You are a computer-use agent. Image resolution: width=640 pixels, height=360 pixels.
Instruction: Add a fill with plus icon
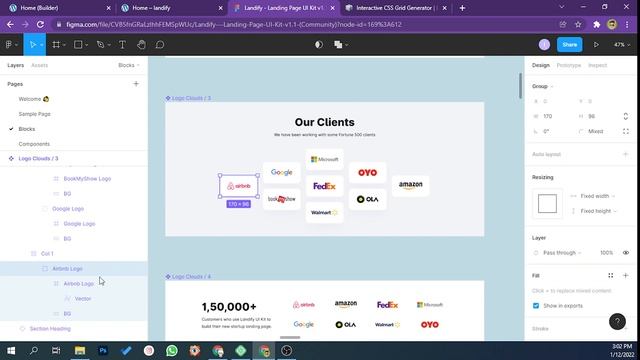click(625, 276)
